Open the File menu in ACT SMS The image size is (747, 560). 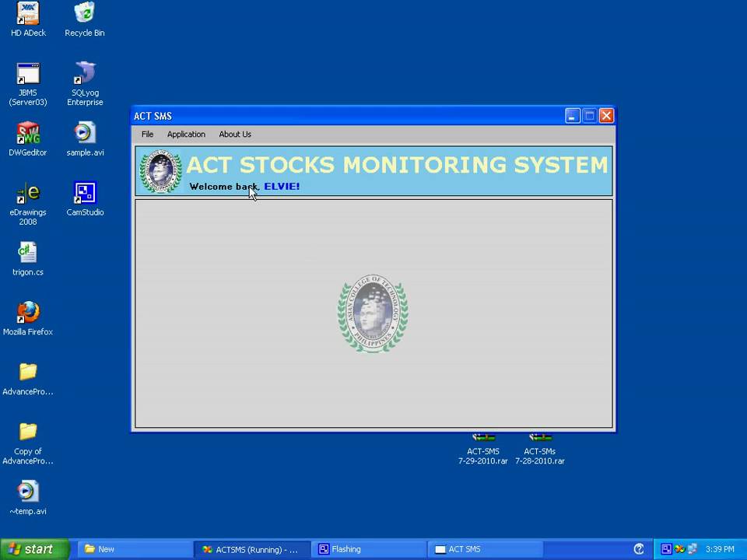point(147,135)
